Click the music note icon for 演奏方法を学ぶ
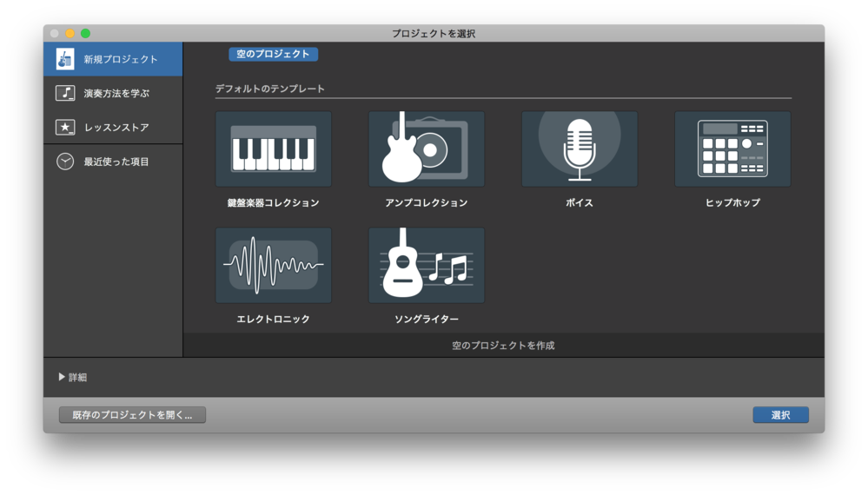The image size is (868, 495). (x=65, y=93)
